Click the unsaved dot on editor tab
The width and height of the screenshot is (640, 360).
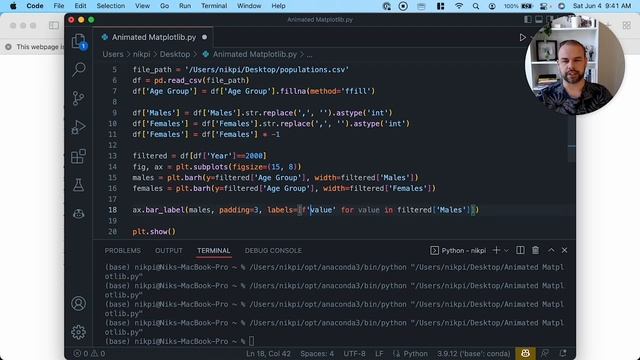coord(204,37)
